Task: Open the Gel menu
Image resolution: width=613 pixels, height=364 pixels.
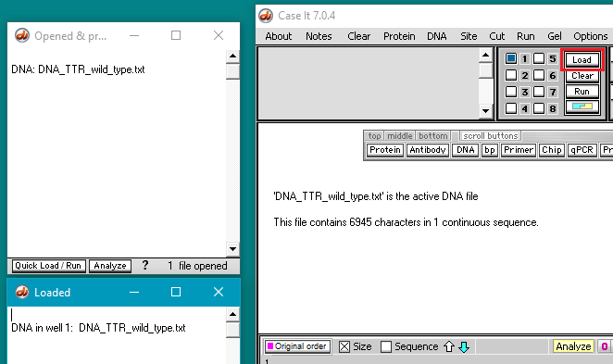Action: click(555, 36)
